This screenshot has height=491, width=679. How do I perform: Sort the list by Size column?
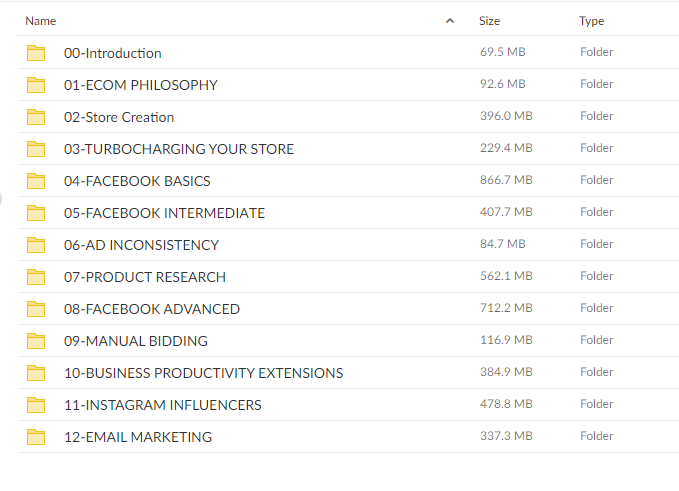pos(489,21)
